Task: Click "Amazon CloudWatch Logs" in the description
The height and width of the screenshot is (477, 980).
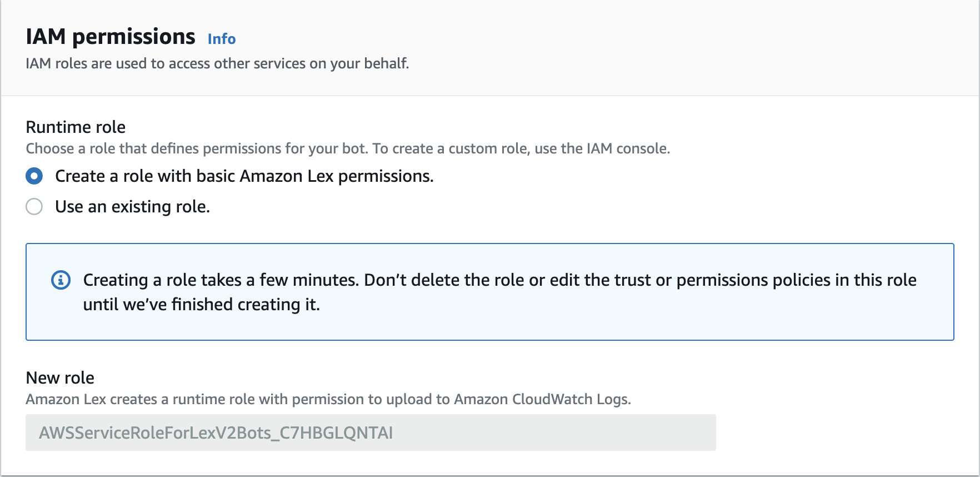Action: coord(542,399)
